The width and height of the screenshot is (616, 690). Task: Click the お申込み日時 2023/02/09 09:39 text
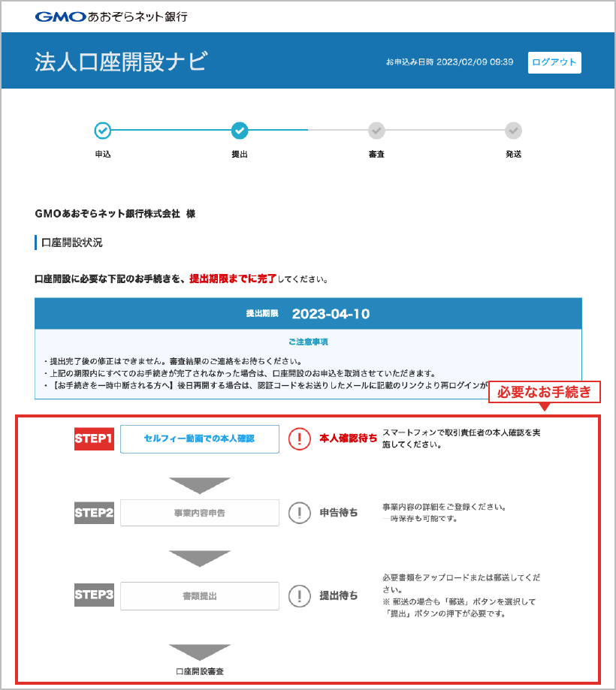[449, 62]
